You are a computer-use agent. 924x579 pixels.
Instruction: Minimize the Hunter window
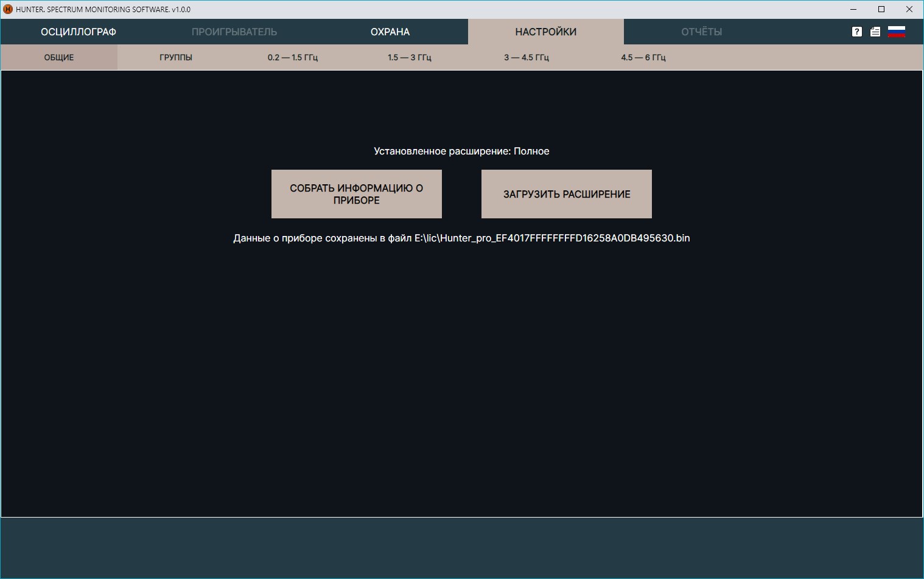click(x=853, y=9)
